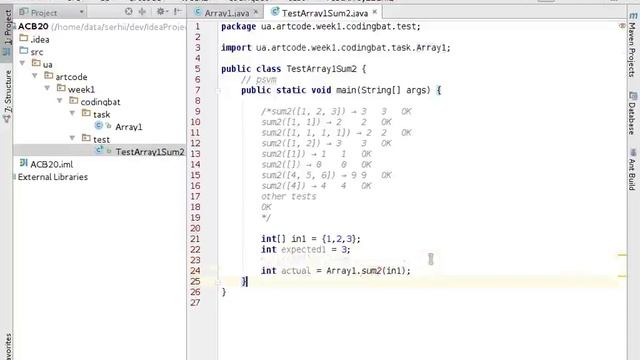Open Maven Projects side panel
The image size is (640, 360).
point(632,45)
